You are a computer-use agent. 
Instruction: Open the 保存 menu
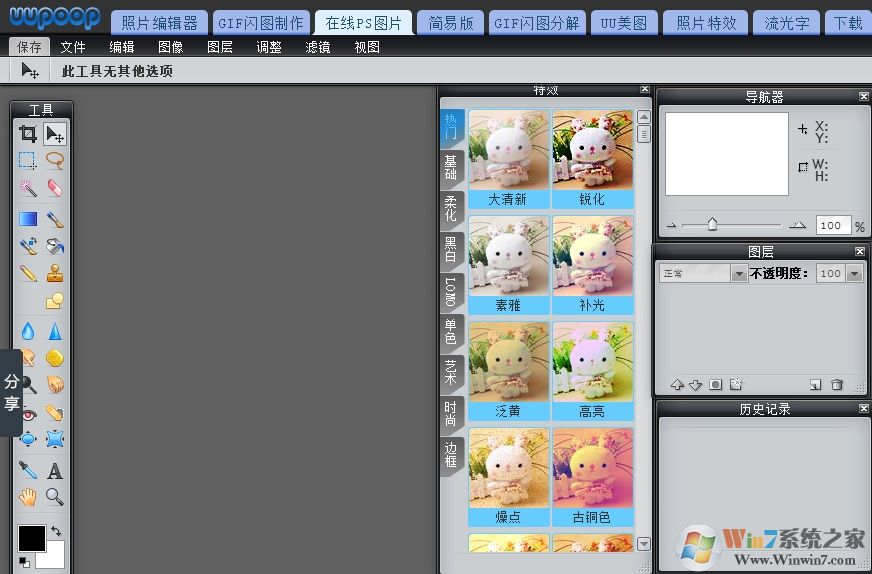coord(29,47)
